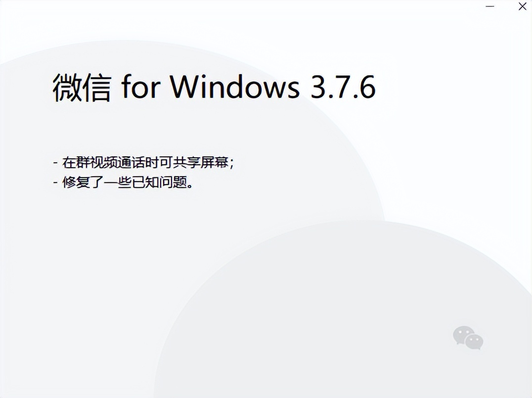
Task: Click the larger speech bubble in WeChat logo
Action: click(x=462, y=335)
